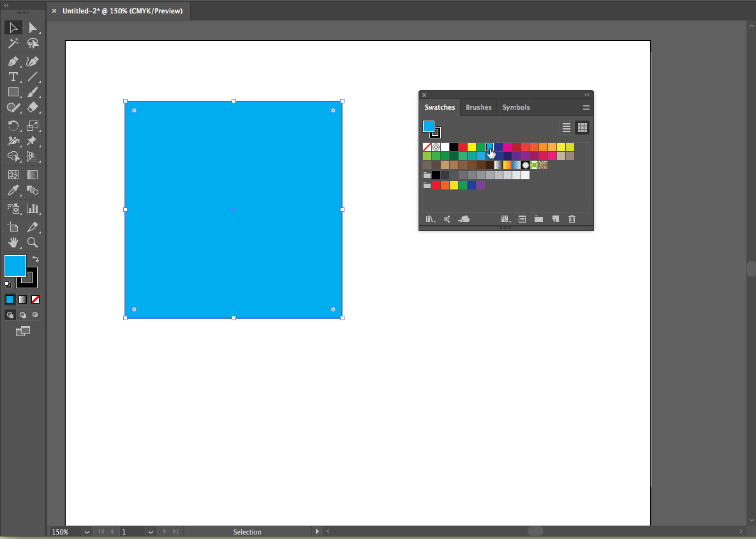
Task: Open the Swatch Libraries menu
Action: coord(431,219)
